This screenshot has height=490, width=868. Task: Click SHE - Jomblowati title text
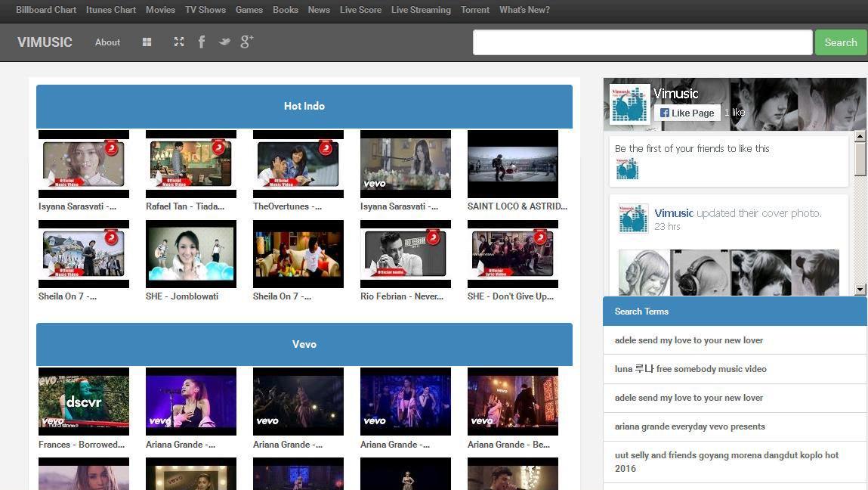[182, 296]
